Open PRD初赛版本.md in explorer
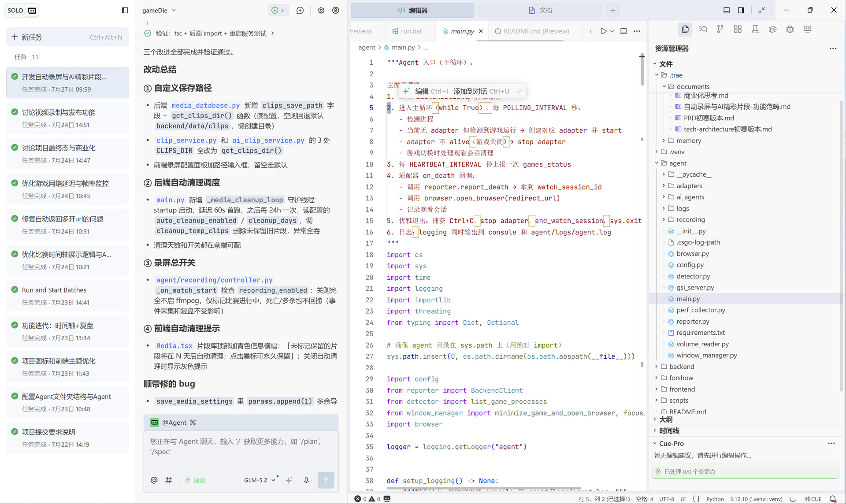 coord(709,118)
